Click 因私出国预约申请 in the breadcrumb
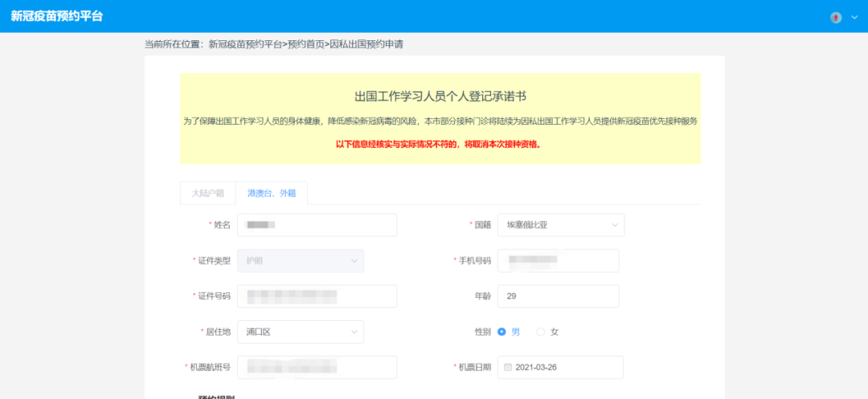868x399 pixels. 366,44
